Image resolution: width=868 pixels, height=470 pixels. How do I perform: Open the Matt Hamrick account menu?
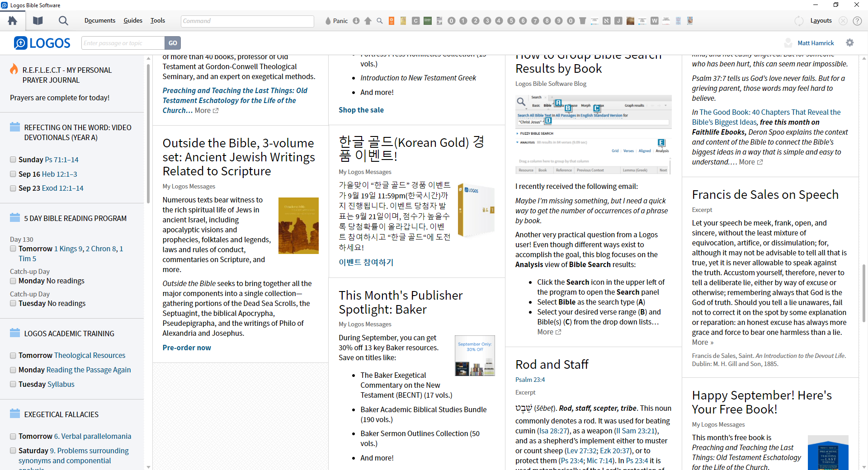click(x=816, y=43)
